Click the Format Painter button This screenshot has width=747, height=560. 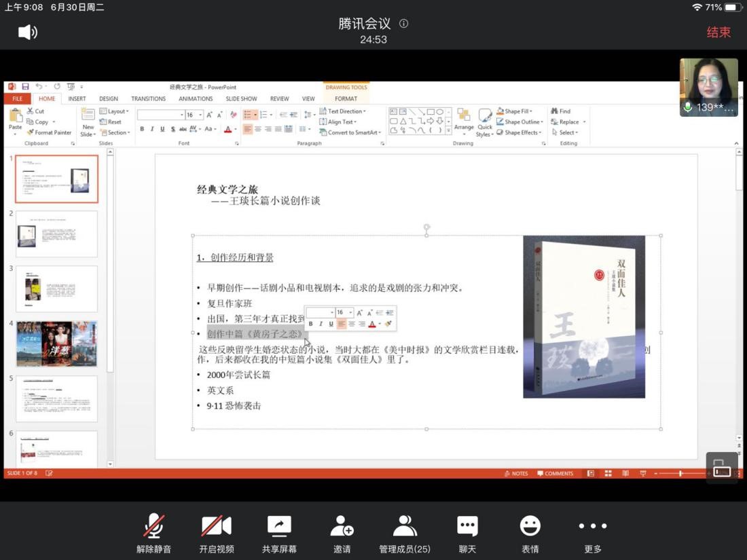pos(49,132)
